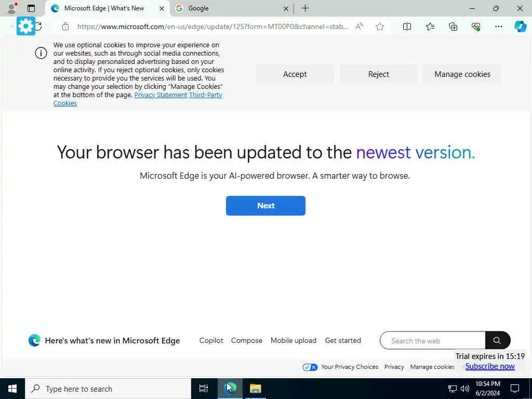Open the tab actions menu icon
Viewport: 532px width, 399px height.
pos(31,8)
